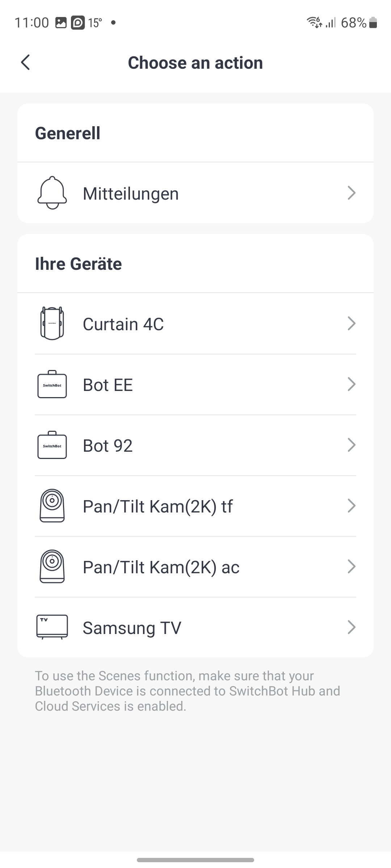Viewport: 391px width, 868px height.
Task: Pick the Samsung TV label
Action: click(x=132, y=628)
